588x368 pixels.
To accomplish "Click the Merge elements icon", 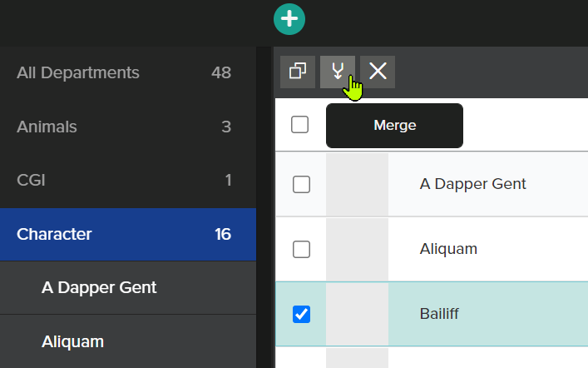I will pyautogui.click(x=338, y=72).
